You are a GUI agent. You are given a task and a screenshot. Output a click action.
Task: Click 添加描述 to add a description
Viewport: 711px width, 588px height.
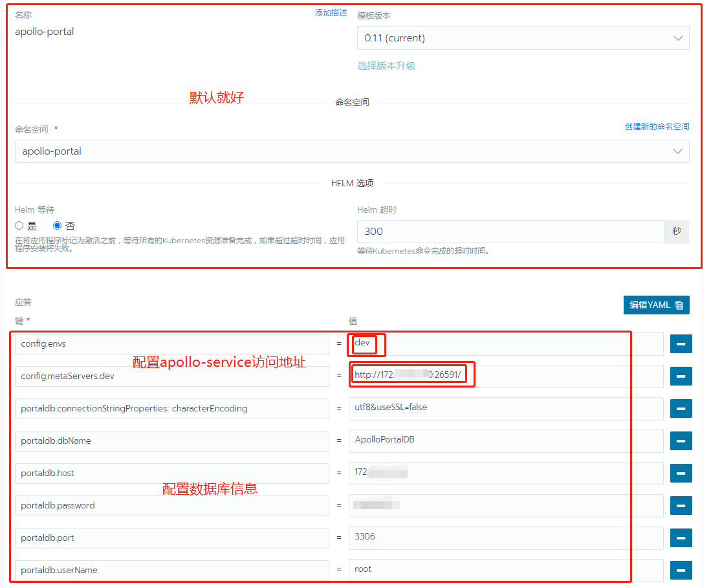[331, 12]
